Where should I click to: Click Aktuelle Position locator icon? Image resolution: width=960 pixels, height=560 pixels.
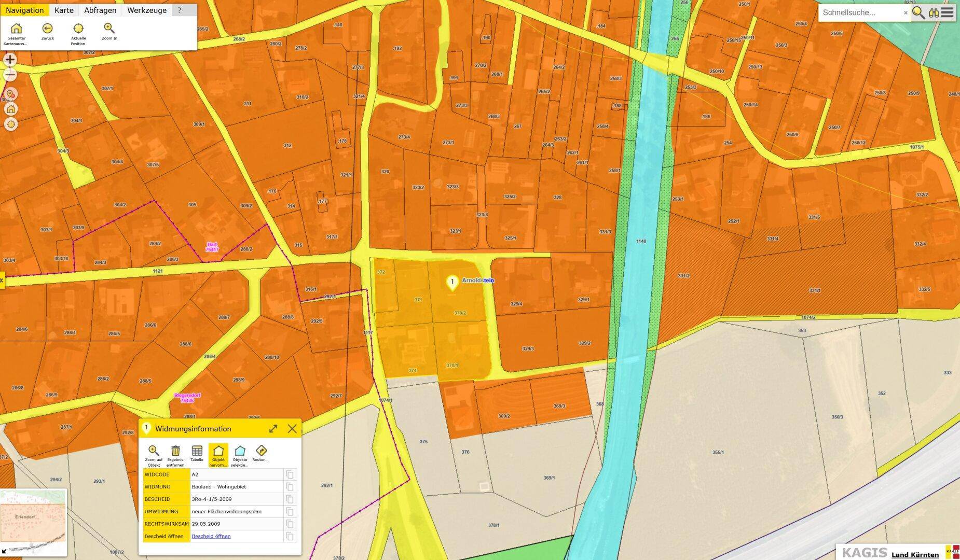[78, 29]
